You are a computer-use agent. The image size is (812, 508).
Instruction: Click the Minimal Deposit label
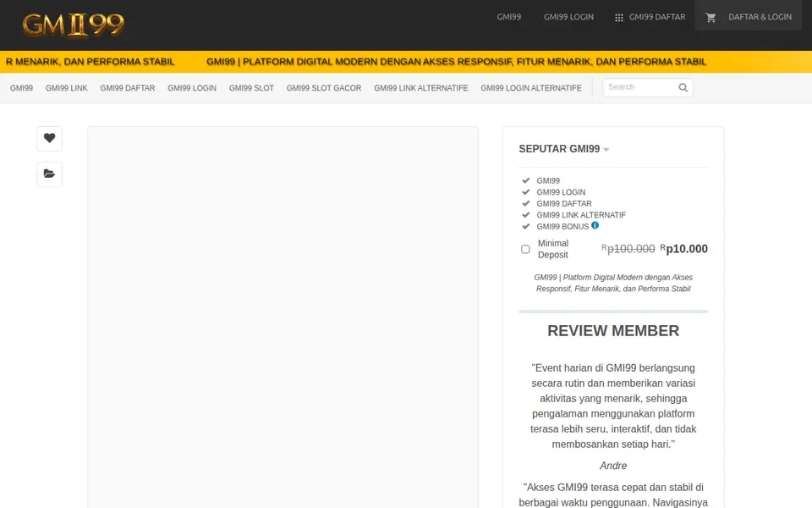coord(553,249)
